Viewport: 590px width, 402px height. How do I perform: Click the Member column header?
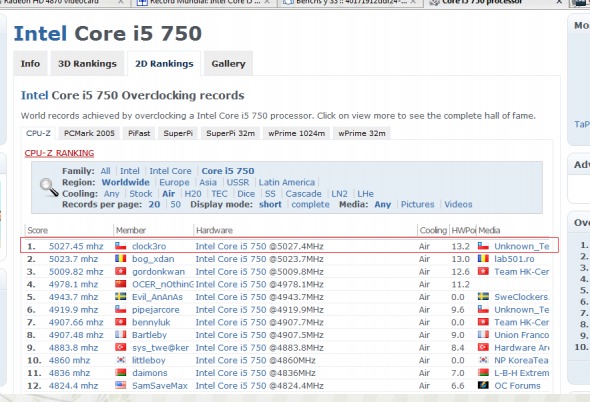(x=131, y=230)
